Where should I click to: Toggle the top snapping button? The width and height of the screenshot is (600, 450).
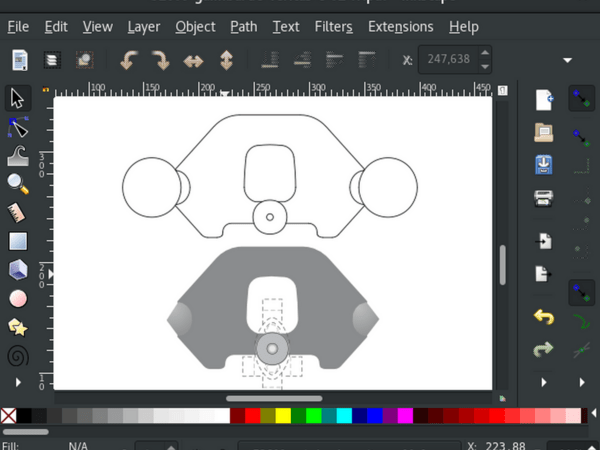pyautogui.click(x=580, y=98)
